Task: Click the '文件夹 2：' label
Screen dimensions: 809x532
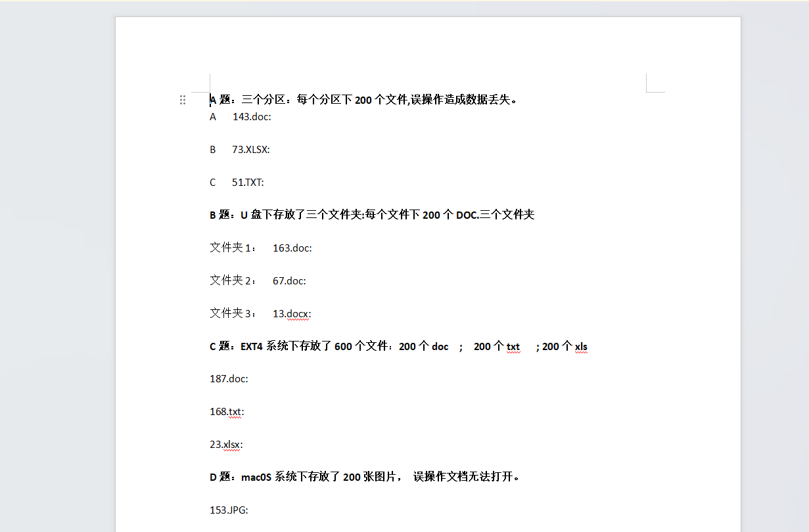Action: [x=234, y=280]
